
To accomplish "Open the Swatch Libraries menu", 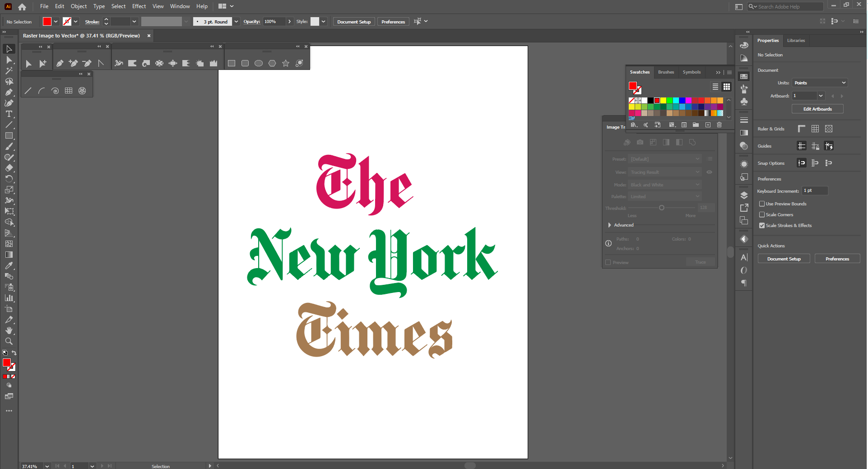I will click(634, 125).
